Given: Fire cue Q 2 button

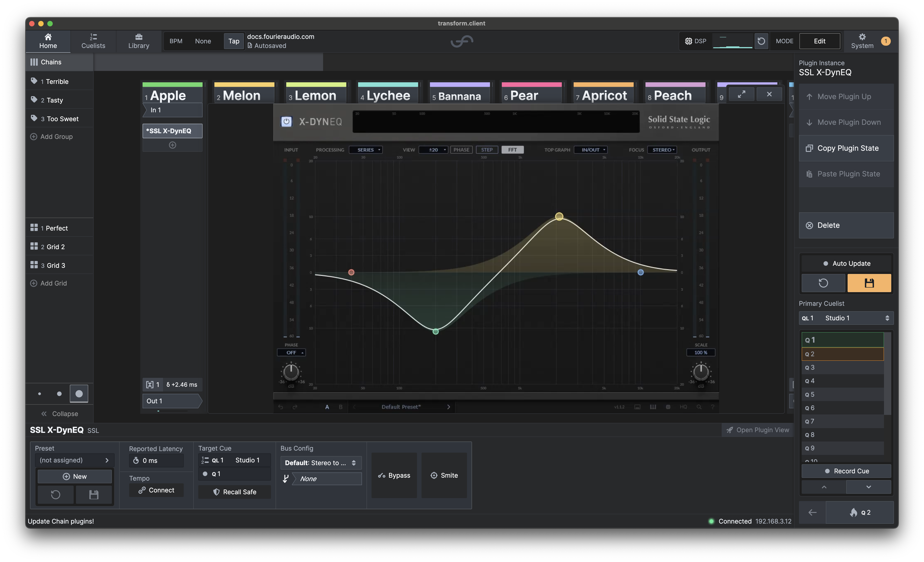Looking at the screenshot, I should click(860, 512).
